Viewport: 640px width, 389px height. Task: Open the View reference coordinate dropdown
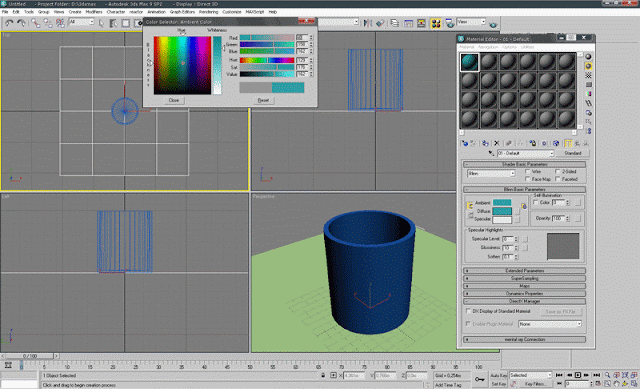(471, 22)
